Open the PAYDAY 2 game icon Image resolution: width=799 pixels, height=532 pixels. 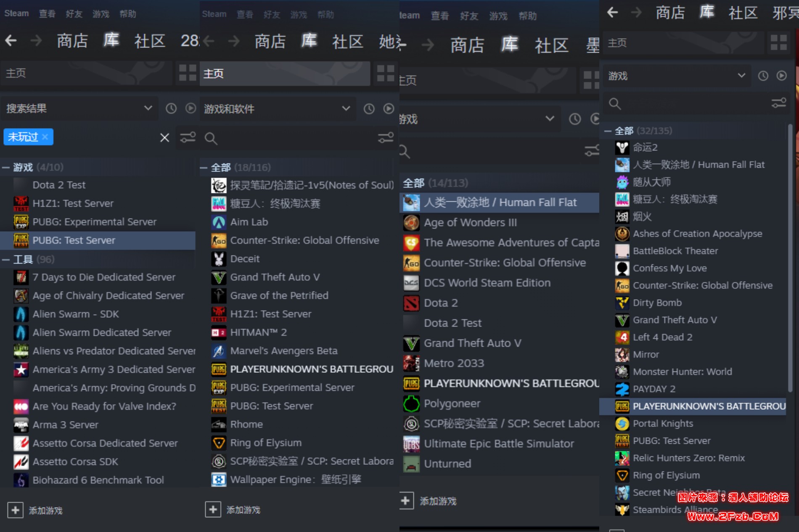622,389
